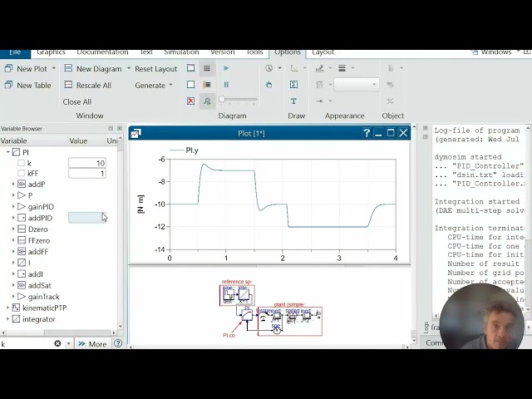
Task: Expand the kinematicPTP tree node
Action: (7, 308)
